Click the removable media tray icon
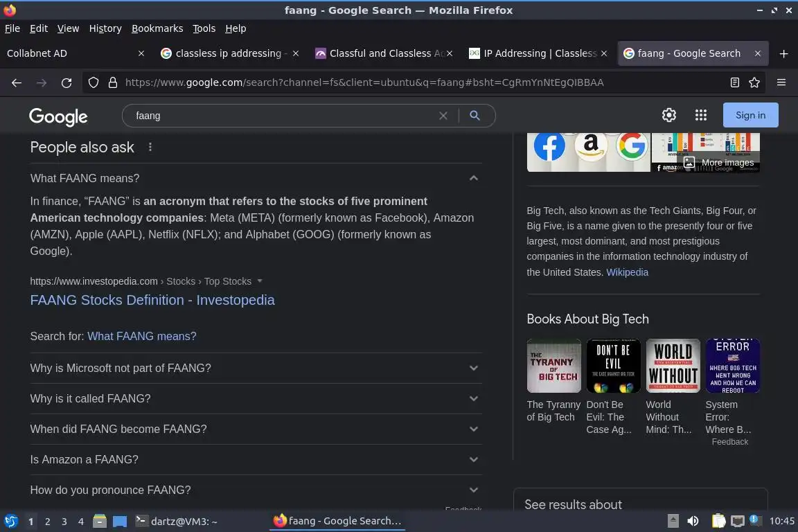Screen dimensions: 798x532 [x=673, y=521]
